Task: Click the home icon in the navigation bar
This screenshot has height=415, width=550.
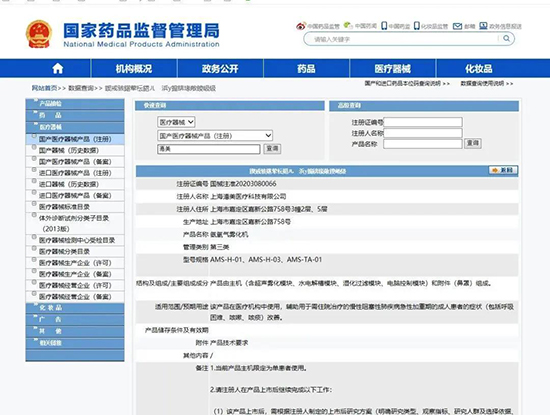Action: [58, 68]
